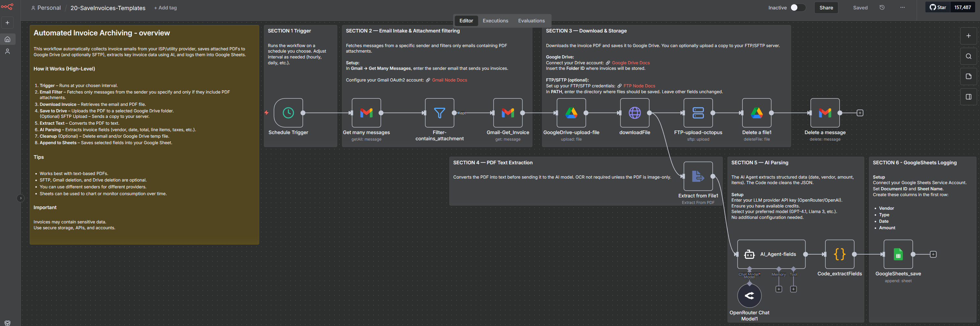Select the GoogleSheets_save node
The image size is (980, 326).
click(898, 254)
